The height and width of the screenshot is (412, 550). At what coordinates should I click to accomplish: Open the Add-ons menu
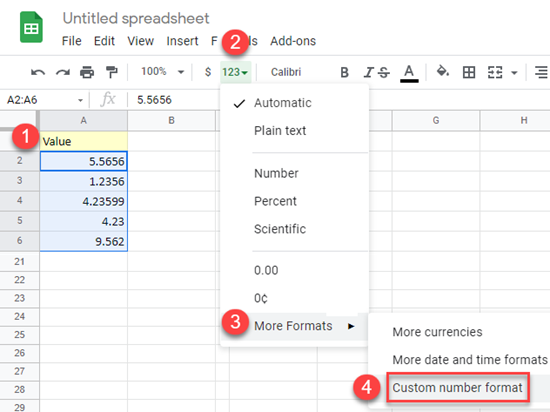click(293, 41)
